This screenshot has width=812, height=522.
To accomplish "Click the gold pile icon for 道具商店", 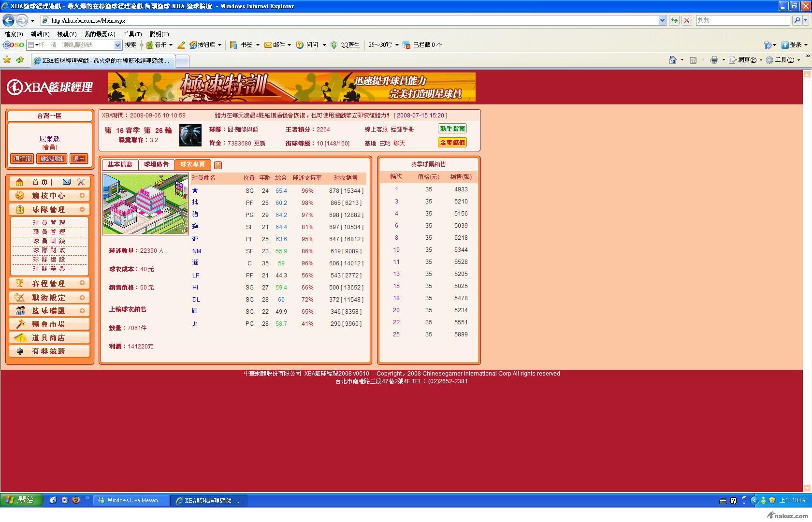I will pyautogui.click(x=20, y=337).
